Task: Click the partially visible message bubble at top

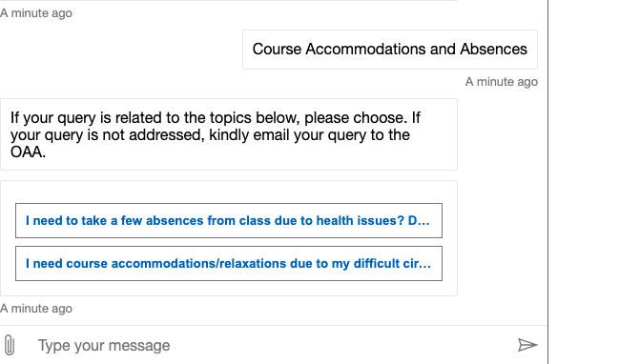Action: pos(229,0)
